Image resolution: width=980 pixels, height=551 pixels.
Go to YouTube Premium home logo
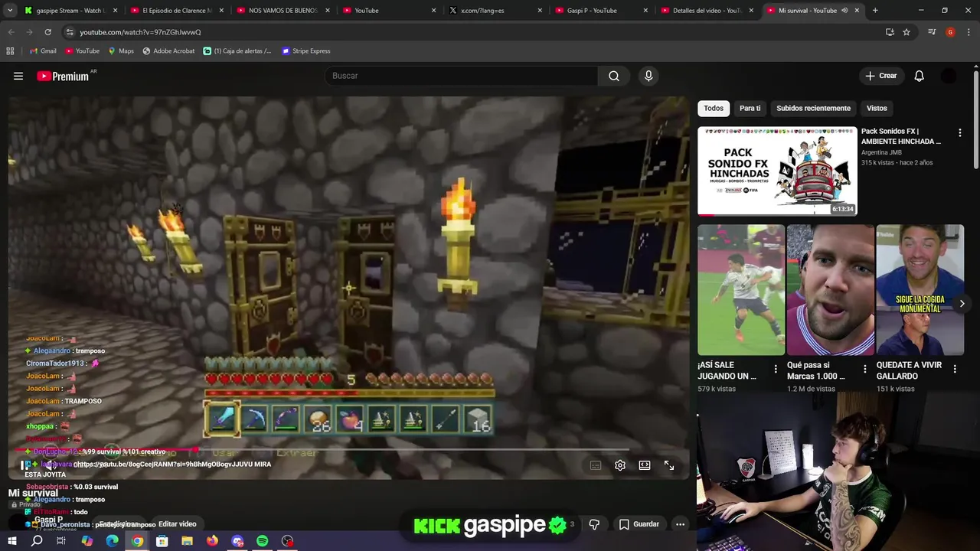[x=63, y=76]
